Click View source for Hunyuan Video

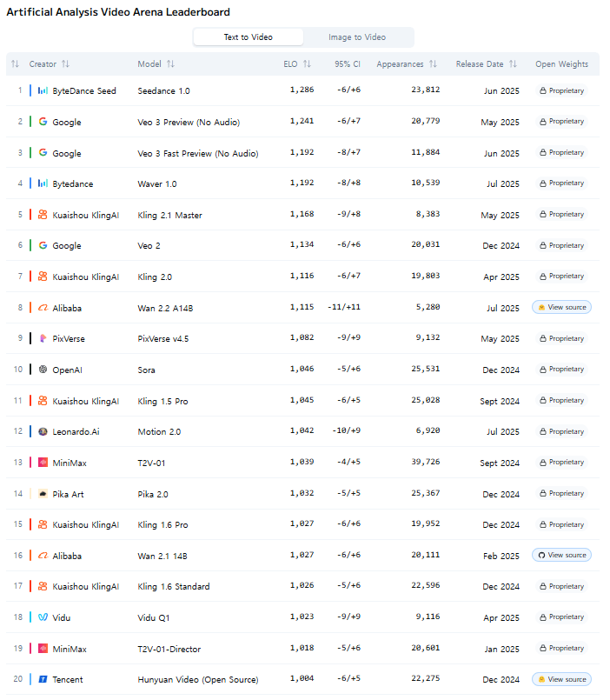tap(561, 679)
